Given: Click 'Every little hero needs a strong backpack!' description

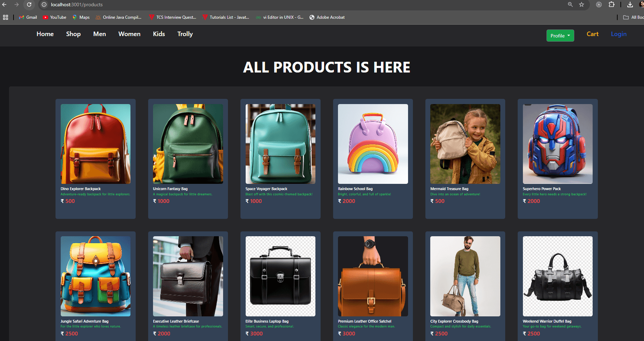Looking at the screenshot, I should tap(555, 194).
